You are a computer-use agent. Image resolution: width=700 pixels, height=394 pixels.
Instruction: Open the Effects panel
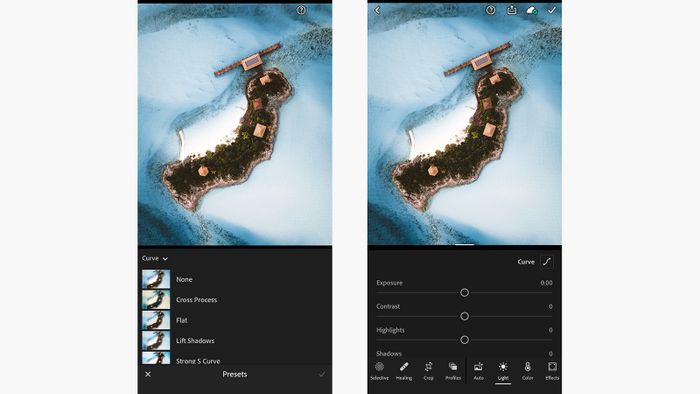coord(552,371)
